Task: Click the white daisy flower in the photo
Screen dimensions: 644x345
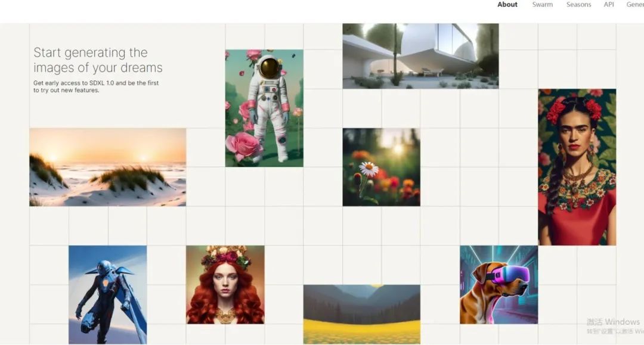Action: [369, 169]
